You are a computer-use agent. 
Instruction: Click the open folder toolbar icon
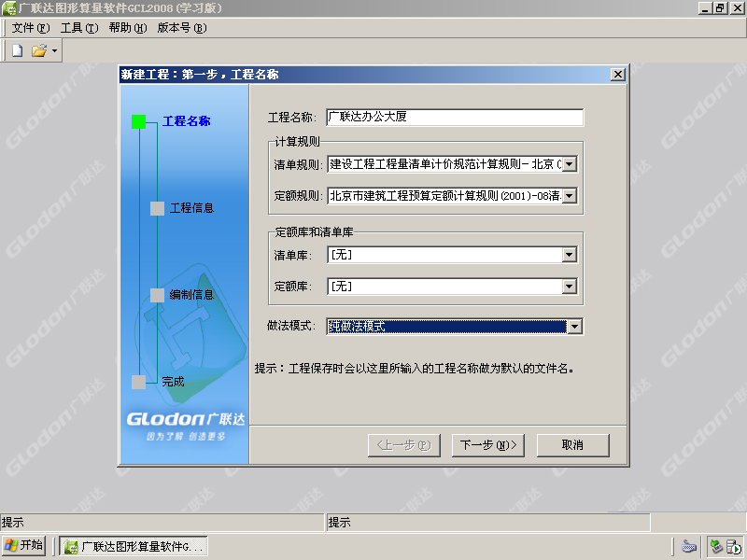coord(39,50)
